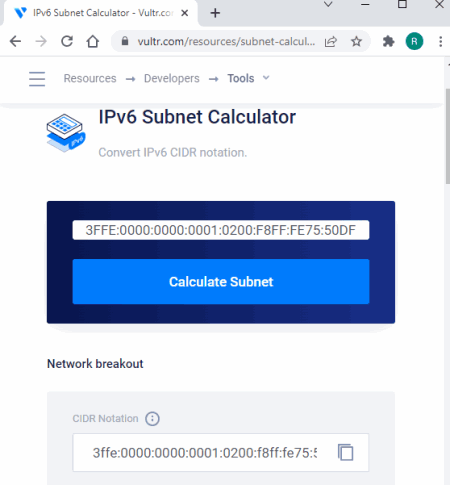Reload the current page
Viewport: 450px width, 485px height.
pyautogui.click(x=67, y=41)
